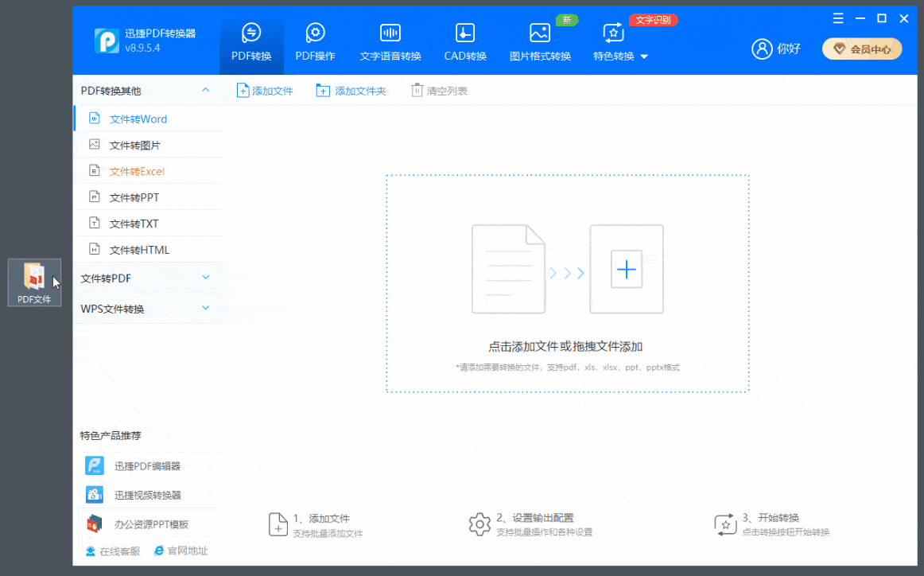
Task: Select 文件转图片 in the sidebar
Action: [x=134, y=145]
